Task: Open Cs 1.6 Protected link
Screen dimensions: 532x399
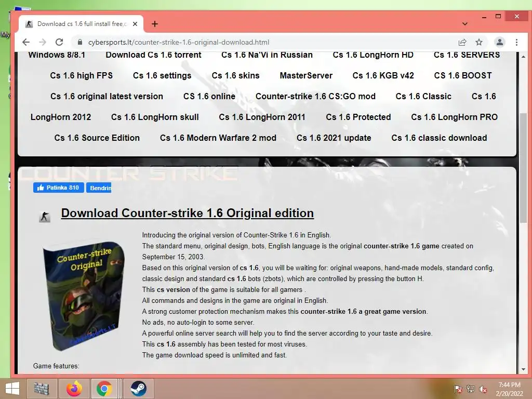Action: 358,117
